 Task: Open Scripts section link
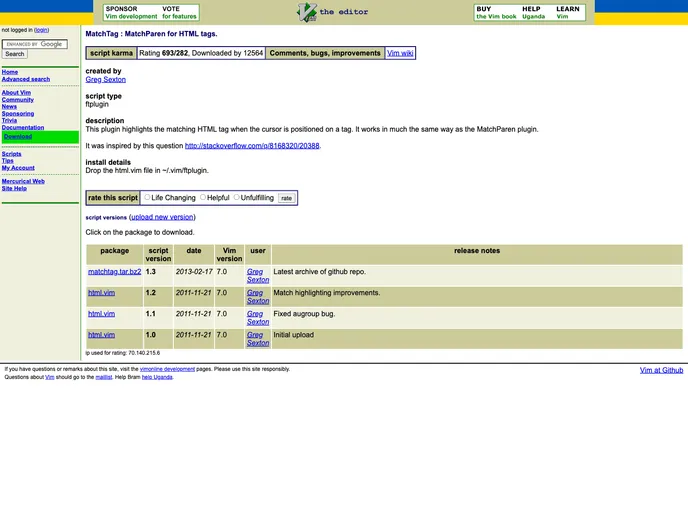(x=11, y=154)
